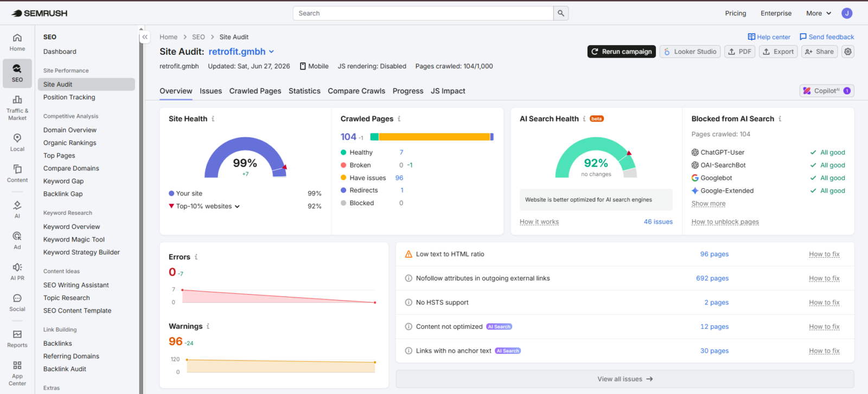Image resolution: width=868 pixels, height=394 pixels.
Task: Switch to the Statistics tab
Action: (304, 91)
